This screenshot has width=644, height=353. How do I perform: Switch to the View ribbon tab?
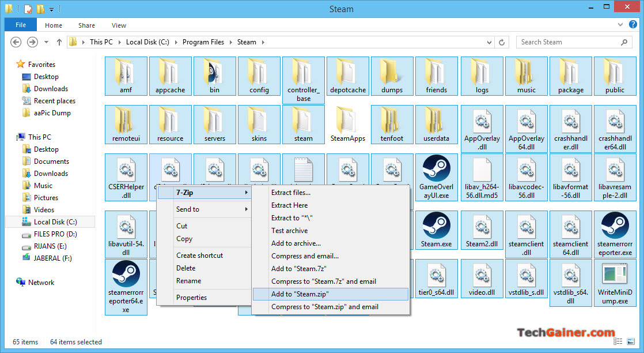coord(119,25)
